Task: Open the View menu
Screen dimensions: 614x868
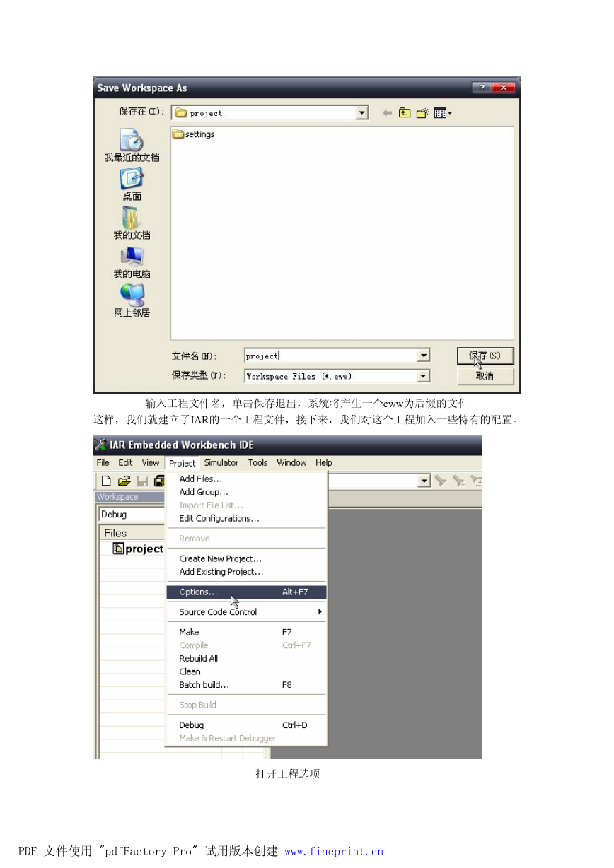Action: pos(151,463)
